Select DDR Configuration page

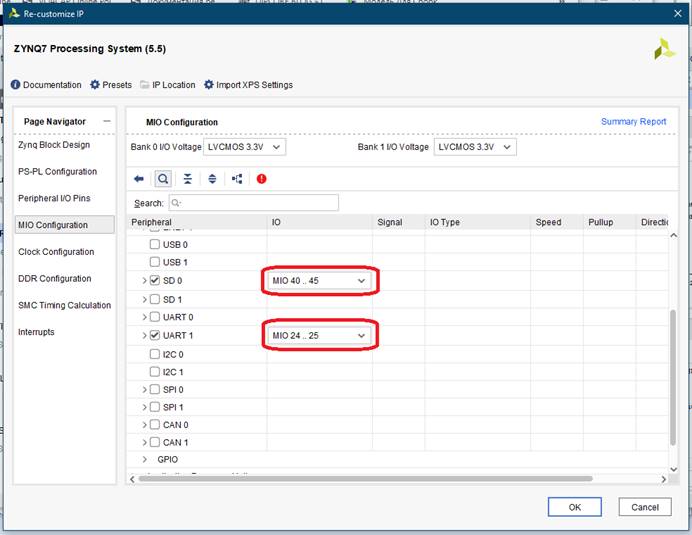coord(54,279)
